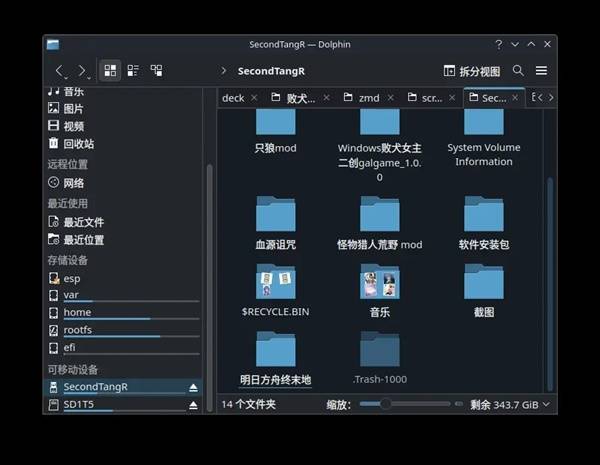
Task: Switch to icons view mode
Action: coord(110,71)
